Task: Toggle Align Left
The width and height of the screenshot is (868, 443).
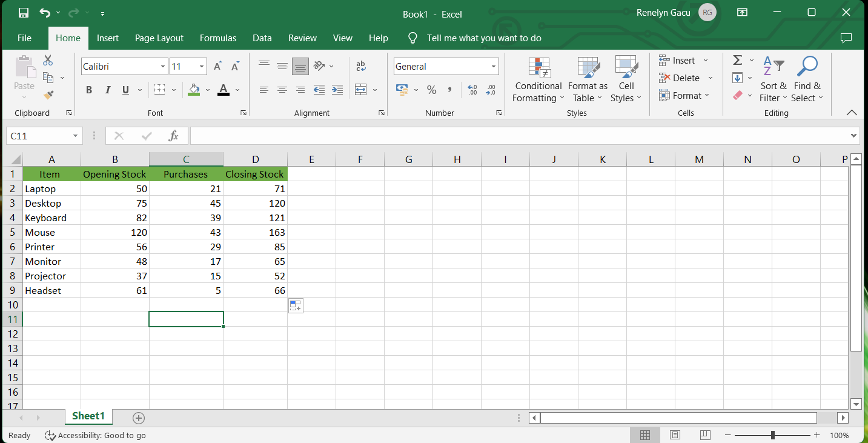Action: 264,90
